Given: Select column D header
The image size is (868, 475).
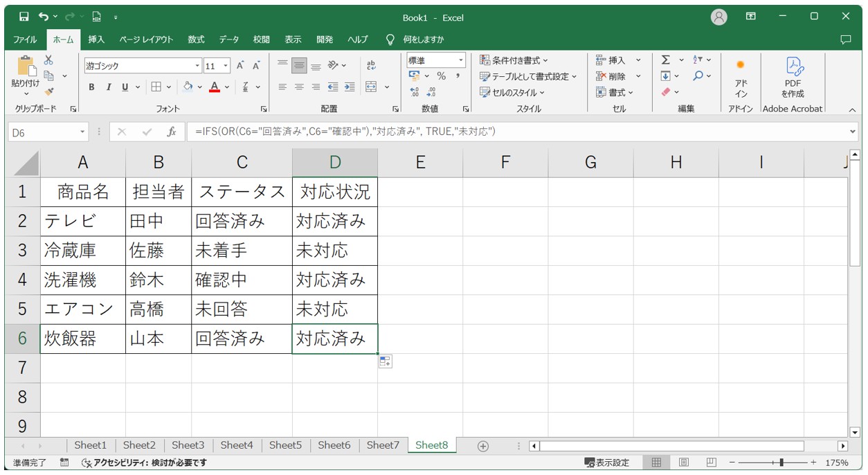Looking at the screenshot, I should [335, 162].
